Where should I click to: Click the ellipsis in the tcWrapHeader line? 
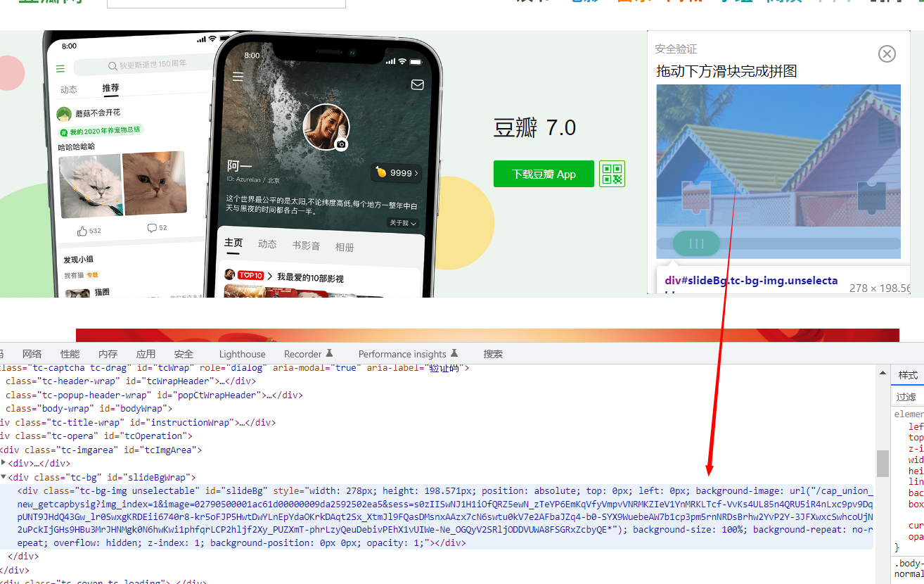pyautogui.click(x=222, y=381)
